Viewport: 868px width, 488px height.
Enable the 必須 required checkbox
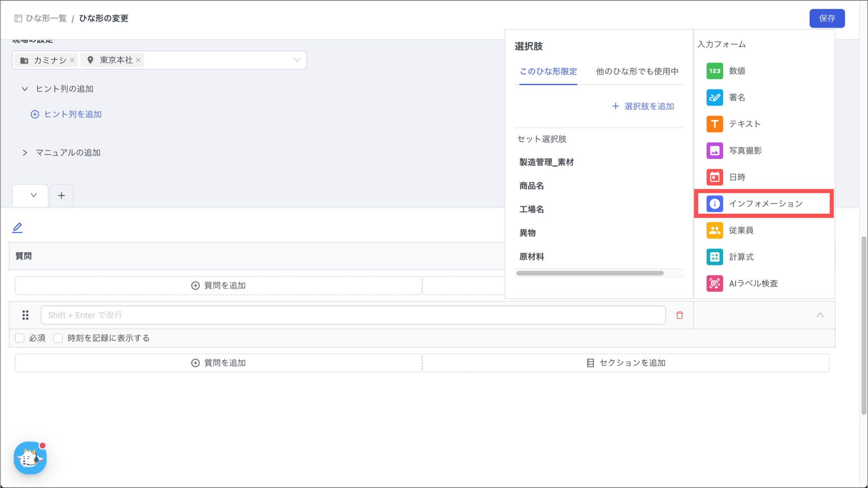point(19,338)
